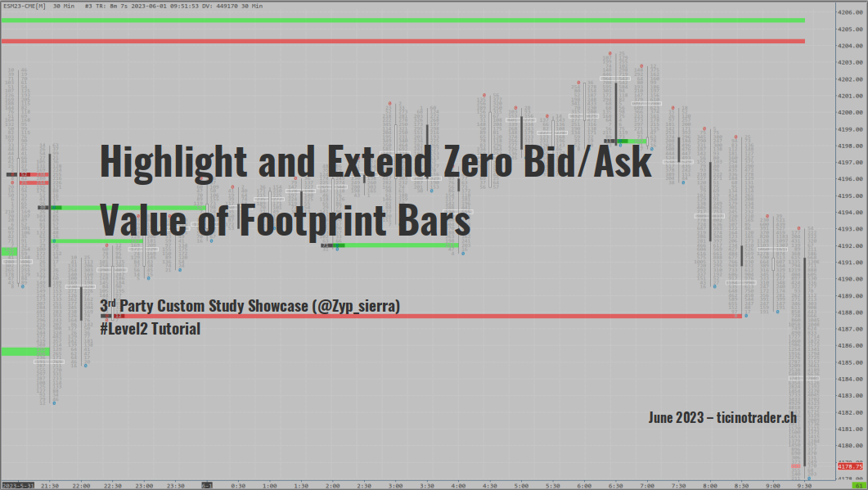Click the red current price label 4178.75

pos(850,467)
